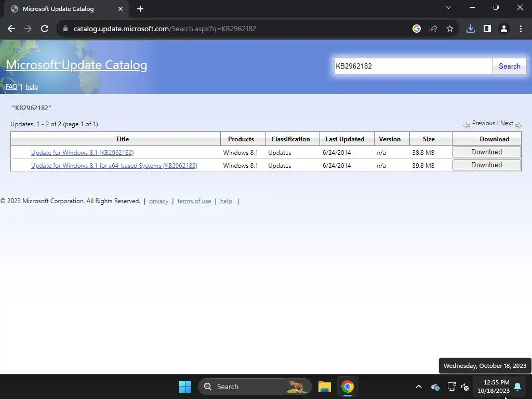Open the Chrome profile avatar
The height and width of the screenshot is (399, 532).
504,29
